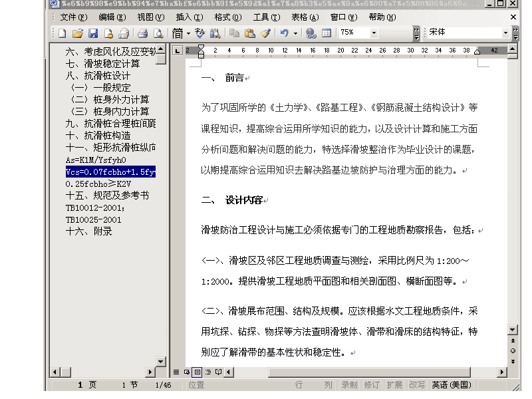The height and width of the screenshot is (399, 532).
Task: Expand formatting toolbar options chevron
Action: point(516,33)
